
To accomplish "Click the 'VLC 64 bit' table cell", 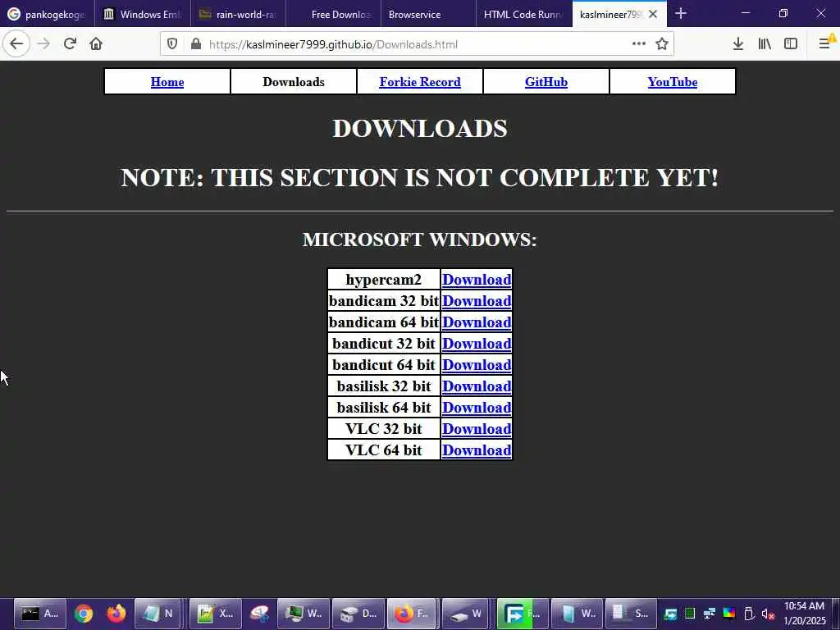I will pos(384,450).
